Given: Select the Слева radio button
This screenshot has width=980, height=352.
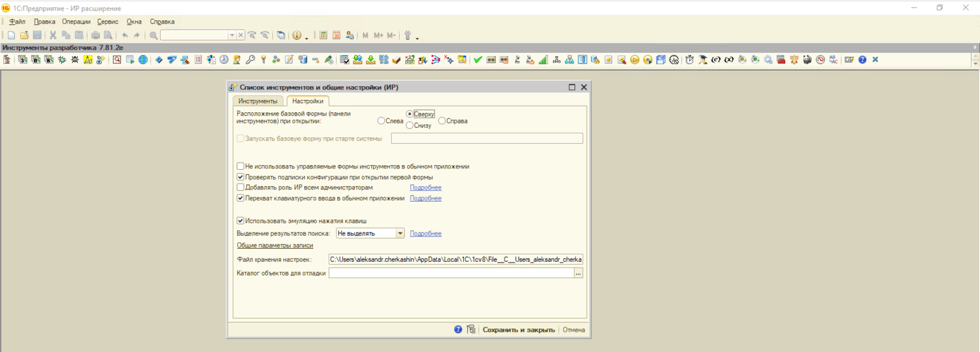Looking at the screenshot, I should (381, 121).
